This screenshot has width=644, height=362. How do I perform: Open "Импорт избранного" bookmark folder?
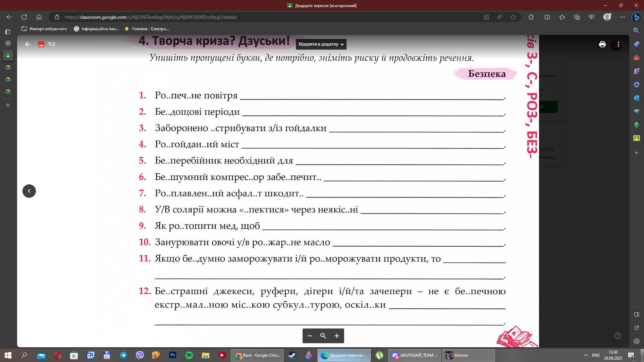[44, 29]
